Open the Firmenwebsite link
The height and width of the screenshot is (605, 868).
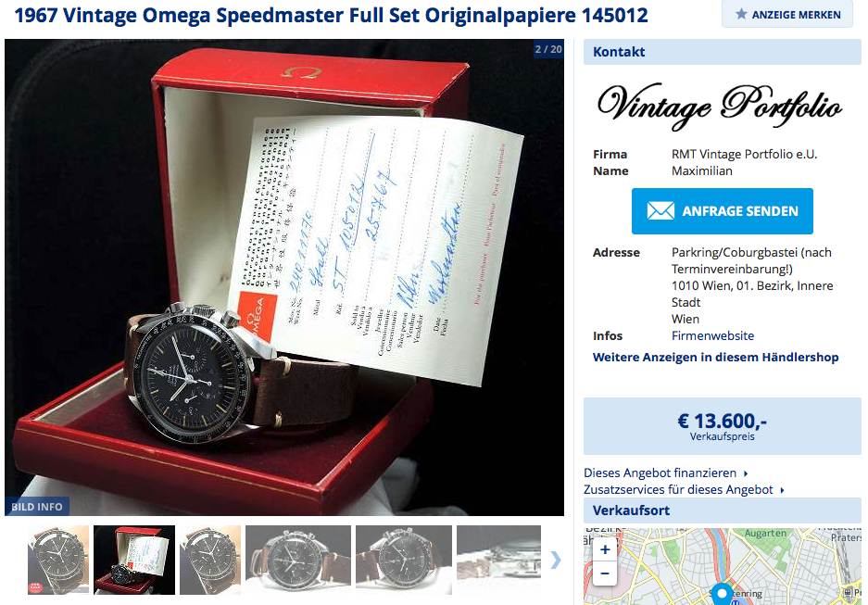point(712,336)
